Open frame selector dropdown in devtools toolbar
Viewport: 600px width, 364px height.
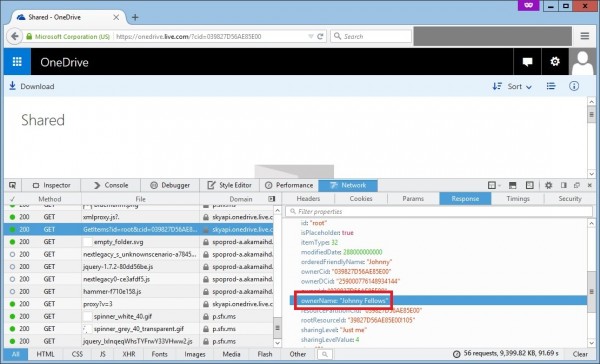pyautogui.click(x=494, y=185)
